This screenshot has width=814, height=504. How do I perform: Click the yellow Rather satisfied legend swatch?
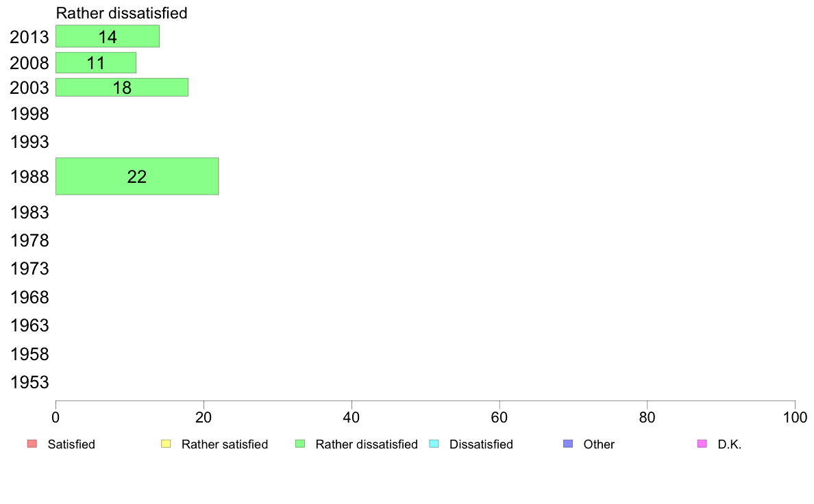click(x=166, y=444)
